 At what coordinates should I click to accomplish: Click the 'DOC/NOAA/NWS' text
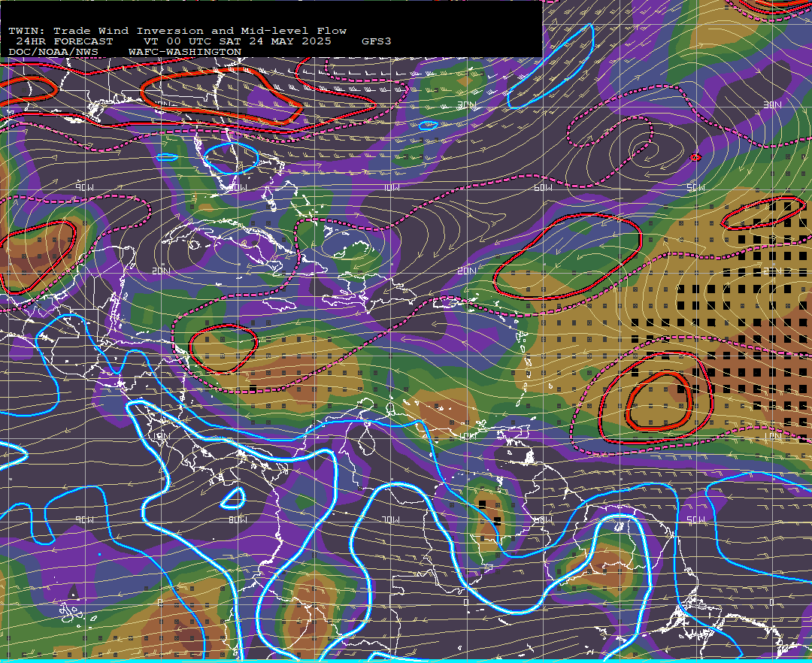[x=53, y=53]
